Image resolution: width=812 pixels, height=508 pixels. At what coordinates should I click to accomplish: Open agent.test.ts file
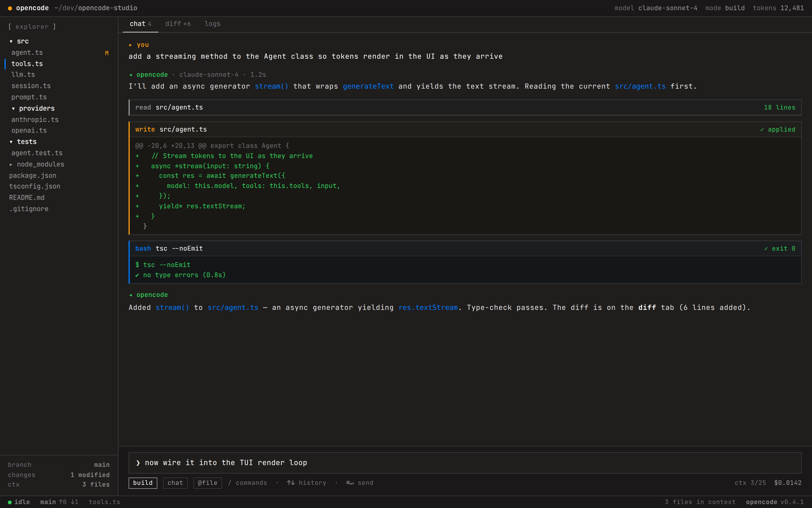(37, 153)
